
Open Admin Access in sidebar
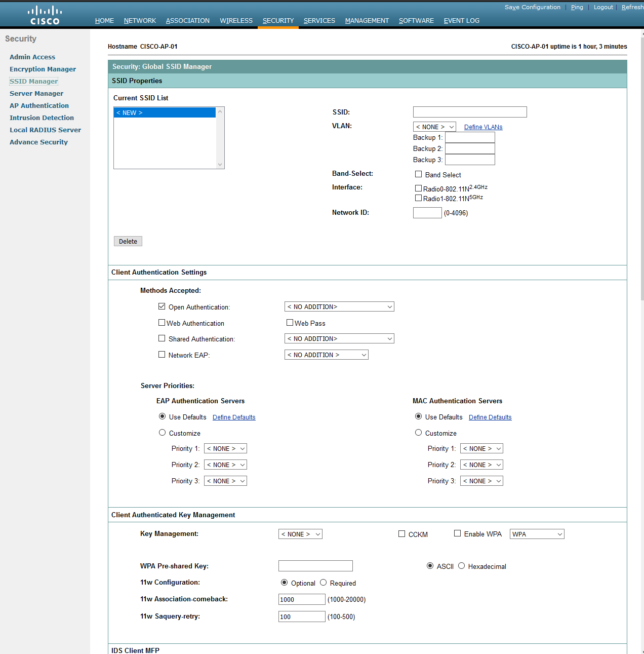[32, 57]
